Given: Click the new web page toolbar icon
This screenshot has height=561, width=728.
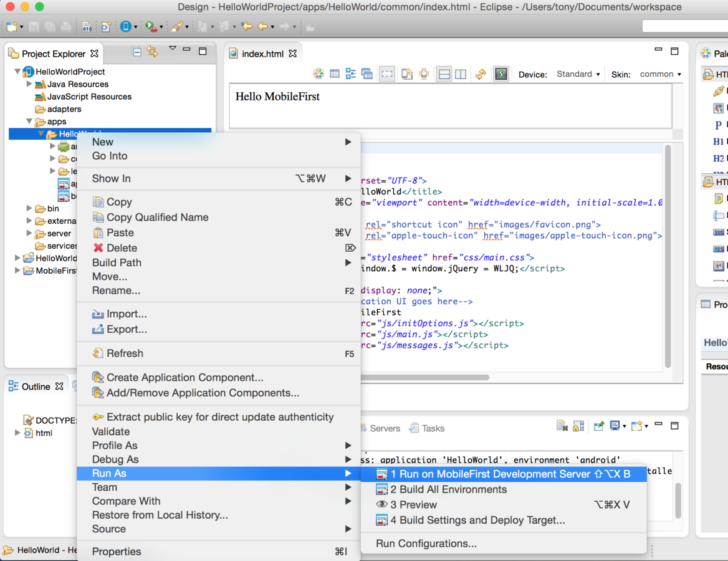Looking at the screenshot, I should click(106, 27).
